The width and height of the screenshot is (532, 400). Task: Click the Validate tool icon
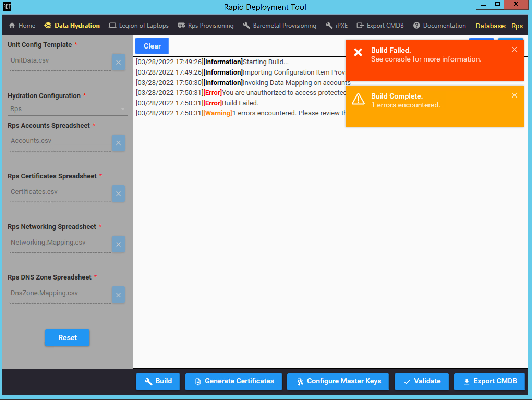tap(406, 381)
